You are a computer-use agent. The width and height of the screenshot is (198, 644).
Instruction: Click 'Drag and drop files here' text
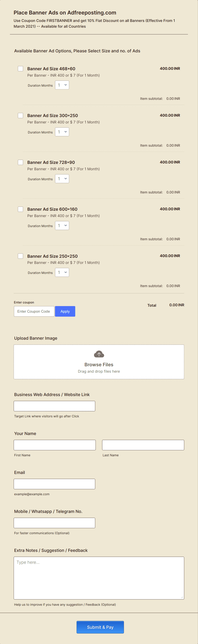[99, 371]
